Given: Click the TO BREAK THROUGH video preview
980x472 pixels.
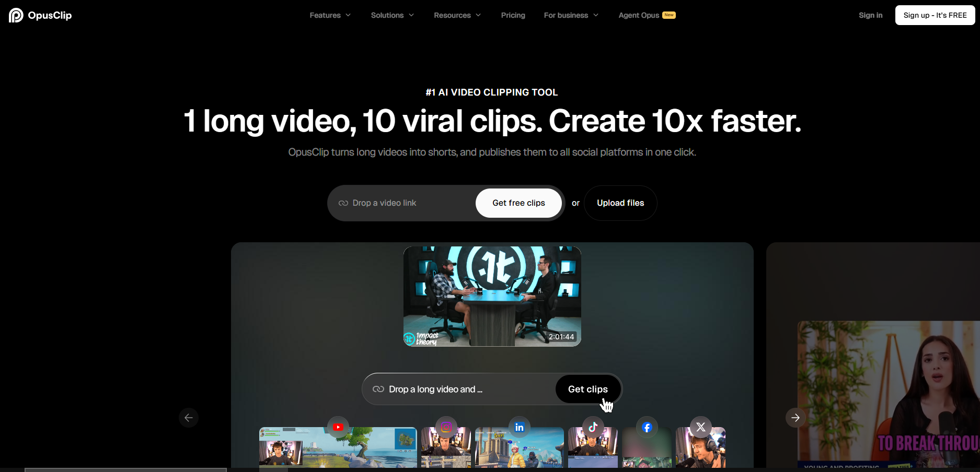Looking at the screenshot, I should 889,394.
